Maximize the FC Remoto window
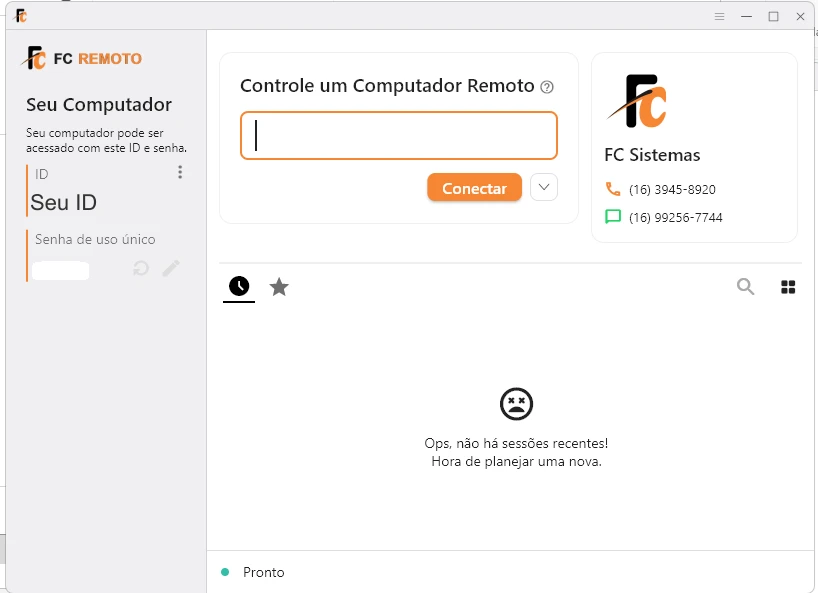Viewport: 818px width, 593px height. point(774,17)
